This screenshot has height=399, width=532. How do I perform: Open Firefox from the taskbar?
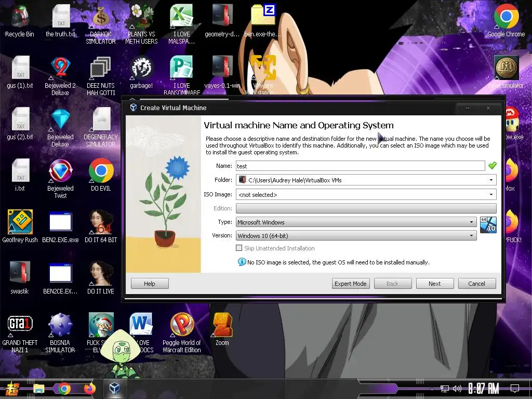(x=89, y=389)
